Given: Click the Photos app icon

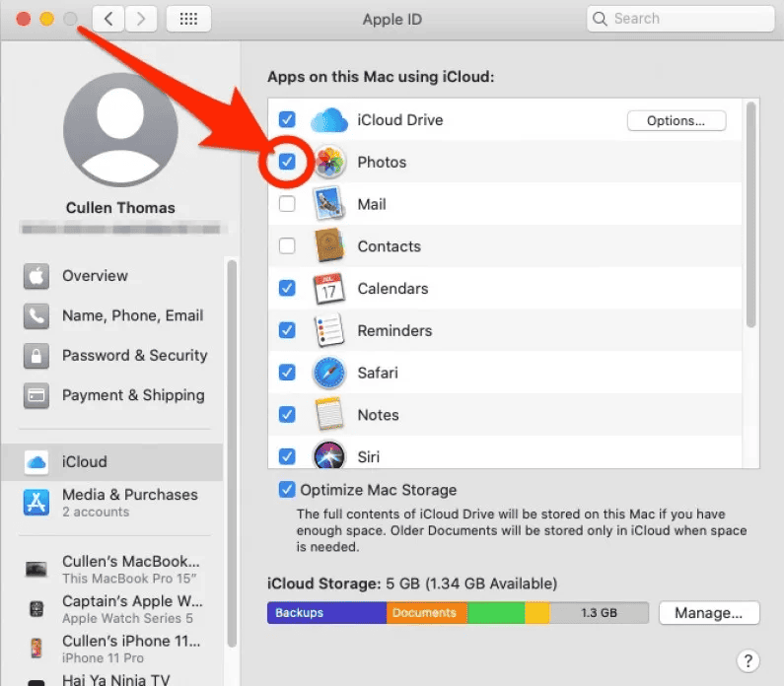Looking at the screenshot, I should click(x=329, y=163).
